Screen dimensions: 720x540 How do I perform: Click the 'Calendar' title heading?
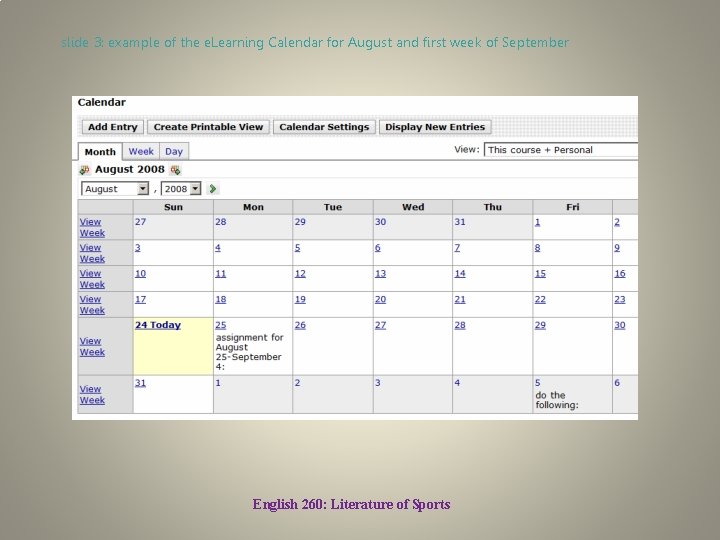101,102
